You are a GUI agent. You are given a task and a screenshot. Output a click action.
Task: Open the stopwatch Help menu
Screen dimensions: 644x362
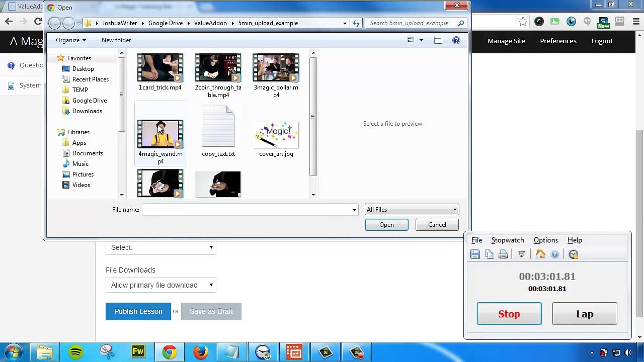[575, 240]
